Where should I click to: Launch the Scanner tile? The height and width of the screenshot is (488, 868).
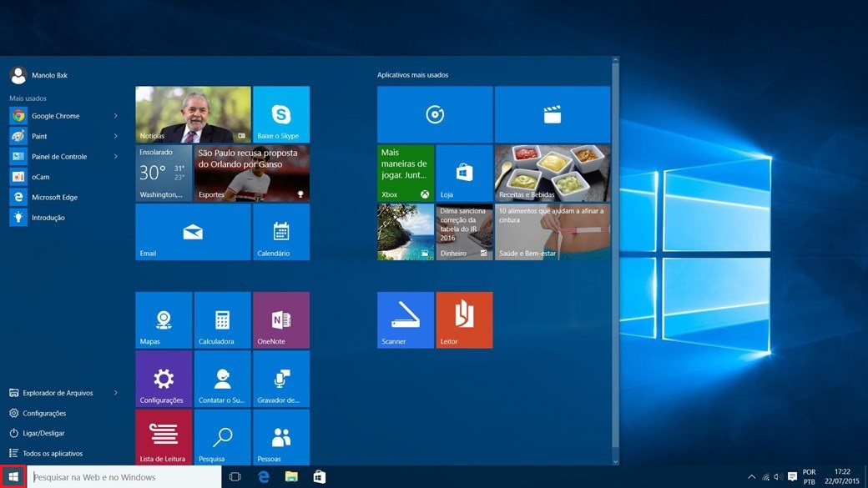(x=406, y=320)
